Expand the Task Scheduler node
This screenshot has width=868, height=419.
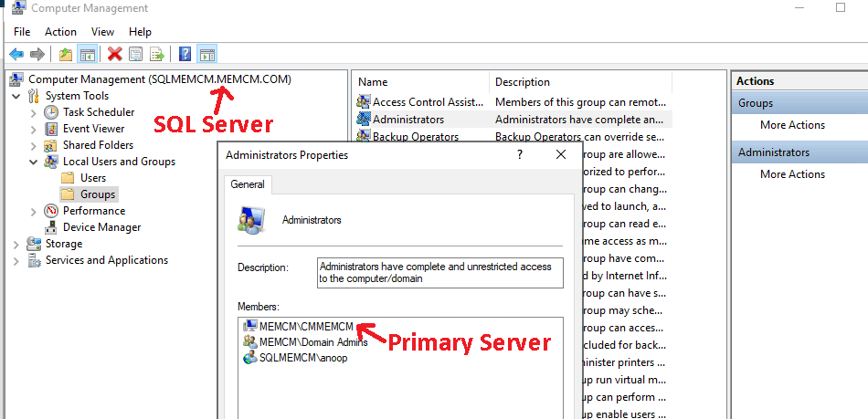(33, 113)
